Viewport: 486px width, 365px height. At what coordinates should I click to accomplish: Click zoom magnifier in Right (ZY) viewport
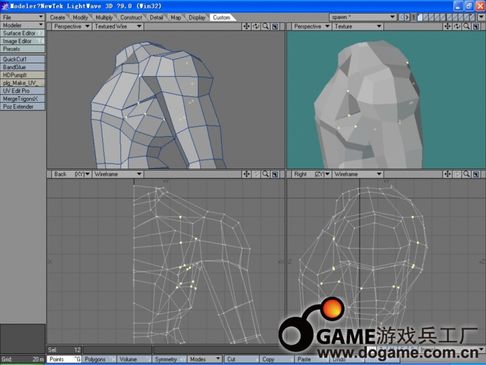tap(467, 174)
